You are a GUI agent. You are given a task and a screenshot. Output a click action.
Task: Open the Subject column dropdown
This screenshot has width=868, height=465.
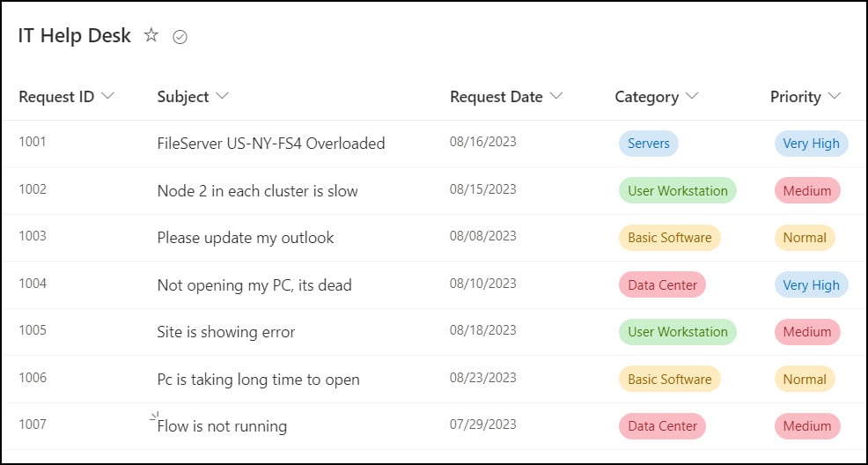pyautogui.click(x=222, y=96)
